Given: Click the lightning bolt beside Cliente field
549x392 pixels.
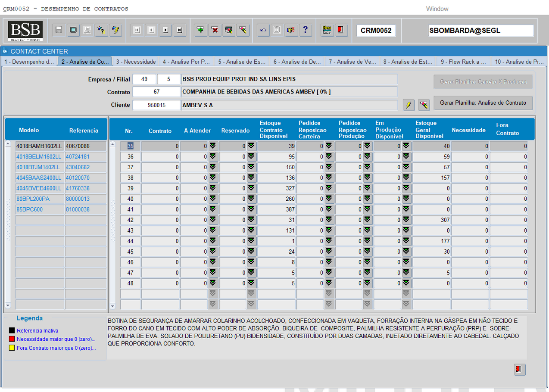Looking at the screenshot, I should 409,105.
